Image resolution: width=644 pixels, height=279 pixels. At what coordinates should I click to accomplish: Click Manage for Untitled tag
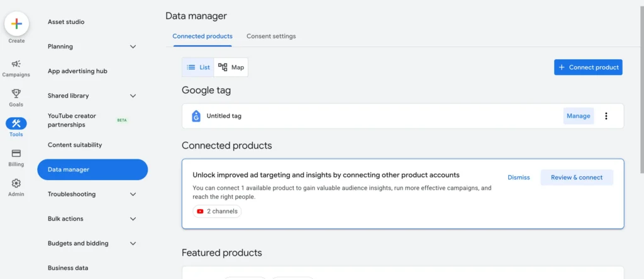click(579, 116)
